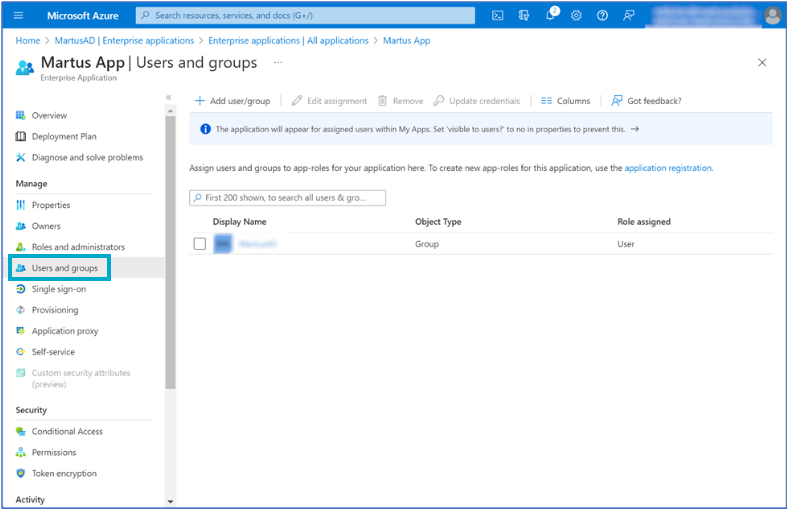Open Token encryption under Security
787x509 pixels.
[64, 474]
